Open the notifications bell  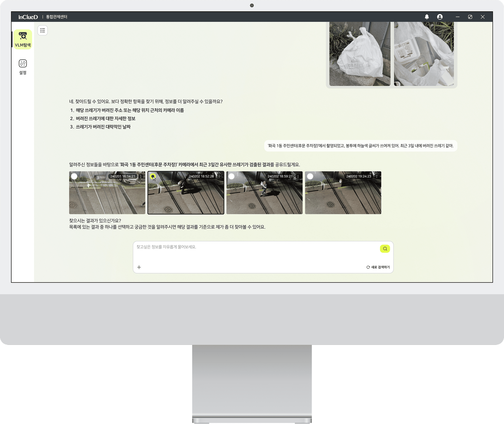coord(427,17)
